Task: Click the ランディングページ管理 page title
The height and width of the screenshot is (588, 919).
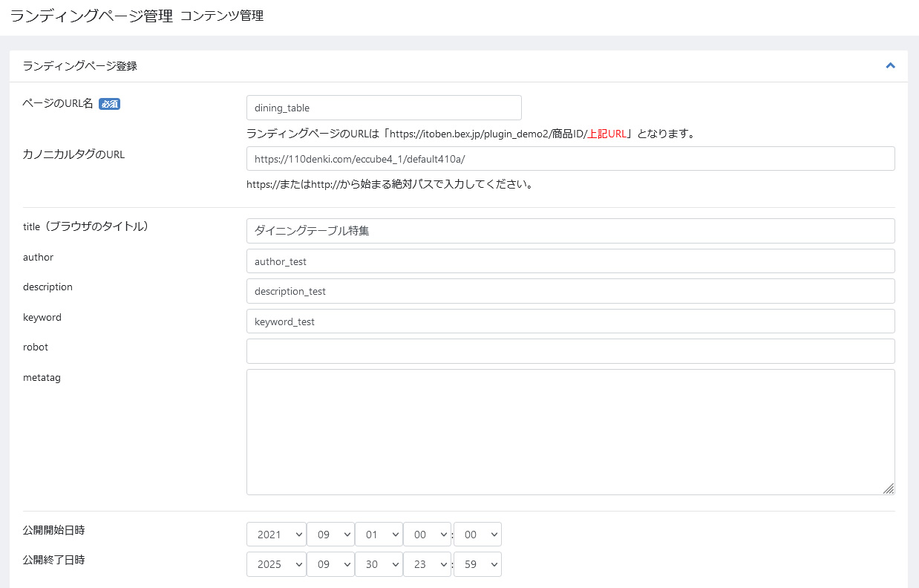Action: pos(91,16)
